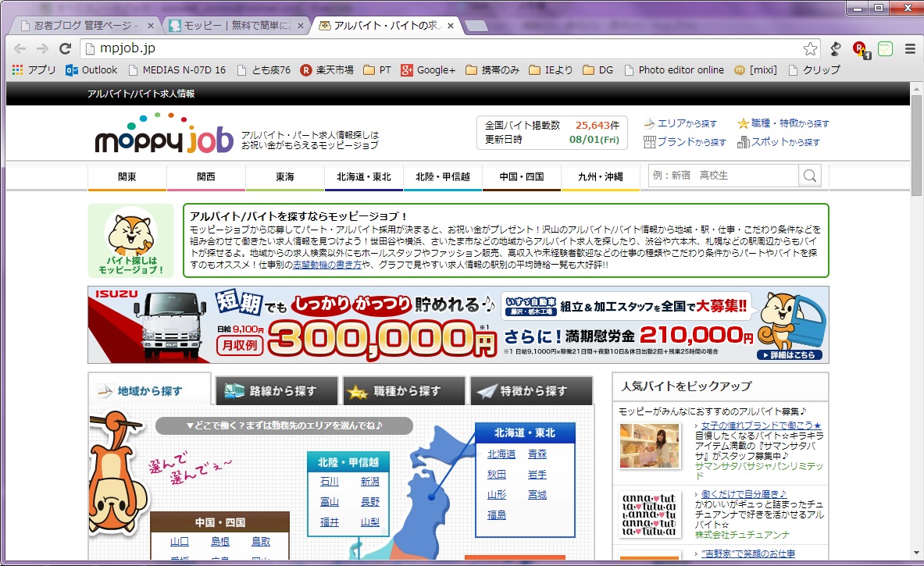This screenshot has width=924, height=566.
Task: Close the 忍者ブログ 管理ページ tab
Action: coord(150,26)
